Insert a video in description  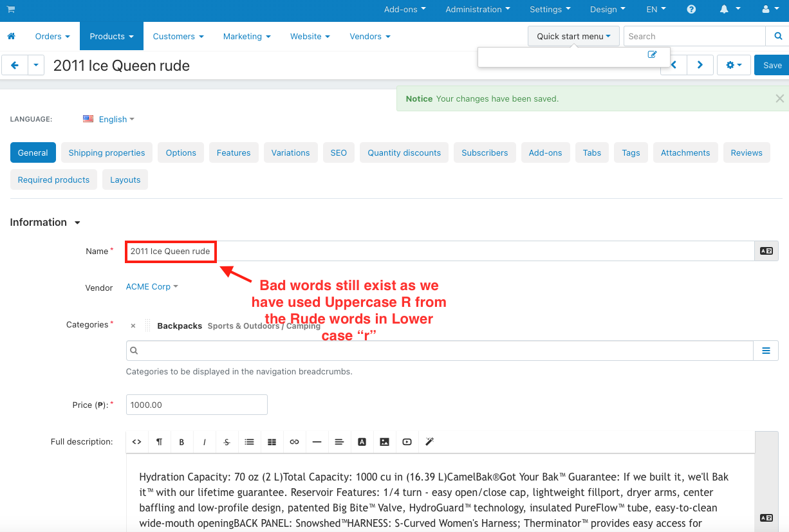407,442
